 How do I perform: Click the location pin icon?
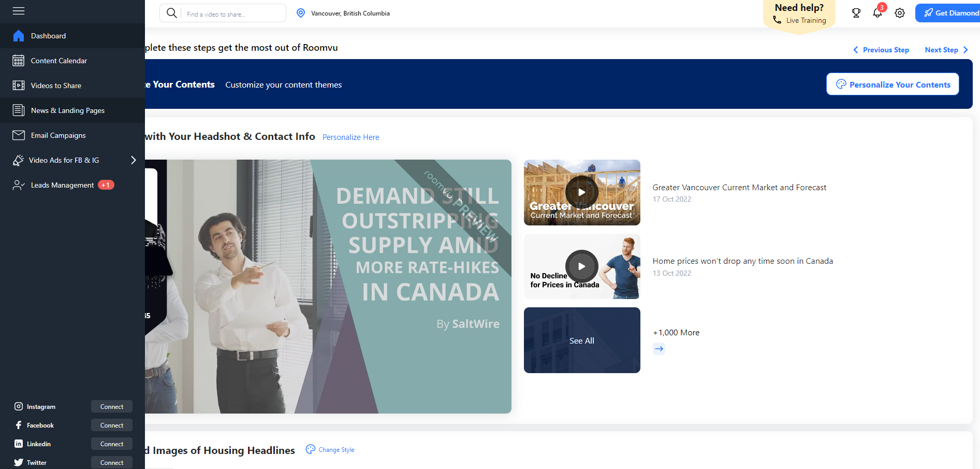[301, 13]
